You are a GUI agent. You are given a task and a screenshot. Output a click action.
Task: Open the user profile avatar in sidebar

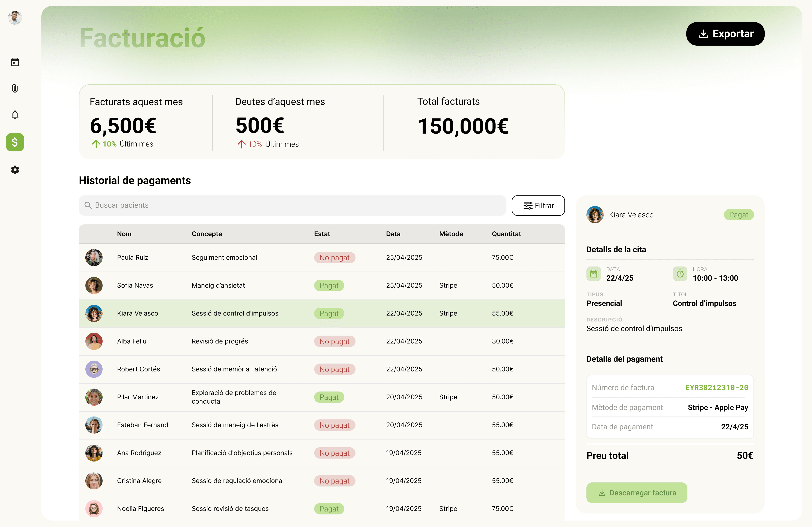pos(15,17)
